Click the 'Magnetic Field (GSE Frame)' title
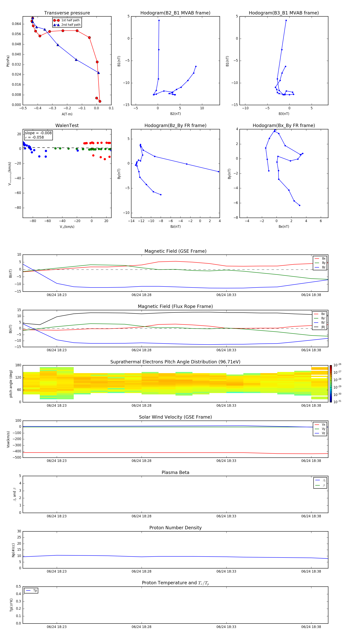 tap(175, 251)
